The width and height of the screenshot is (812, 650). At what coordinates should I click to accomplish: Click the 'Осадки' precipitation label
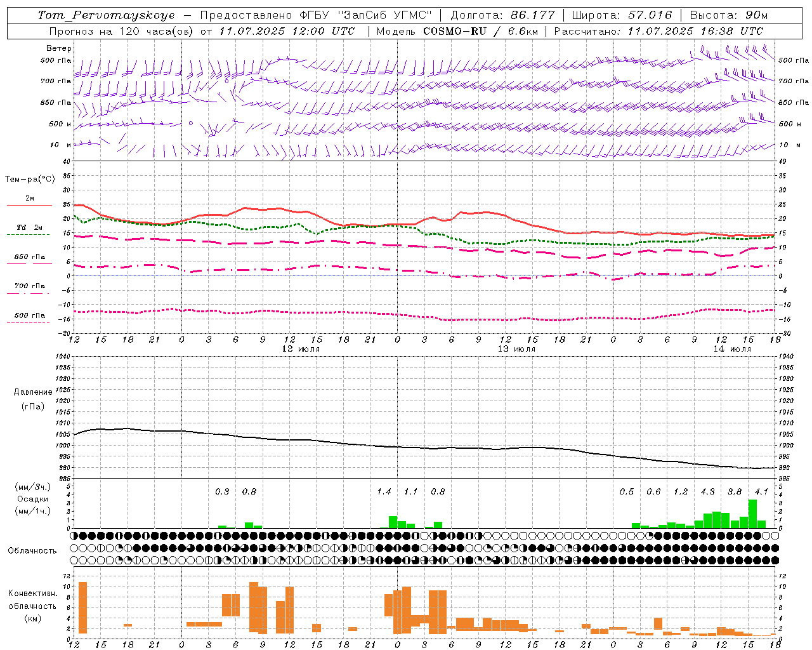click(33, 499)
